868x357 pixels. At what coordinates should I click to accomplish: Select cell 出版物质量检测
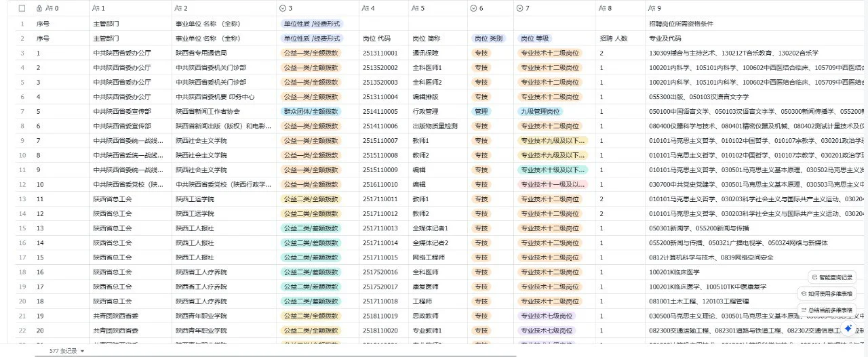[x=437, y=126]
